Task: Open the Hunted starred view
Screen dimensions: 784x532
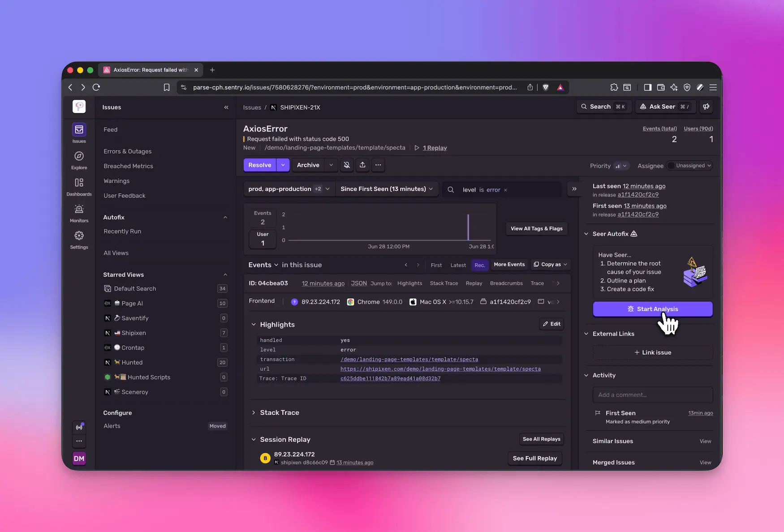Action: (165, 362)
